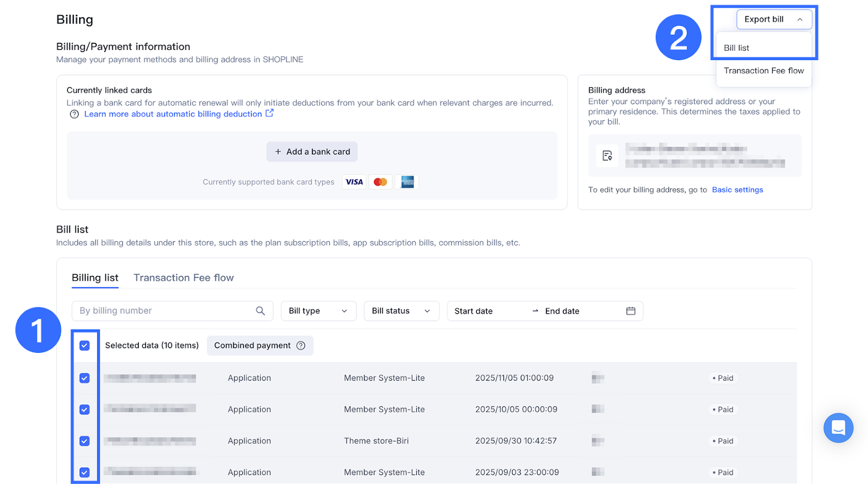Screen dimensions: 868x484
Task: Click the billing address document icon
Action: (607, 156)
